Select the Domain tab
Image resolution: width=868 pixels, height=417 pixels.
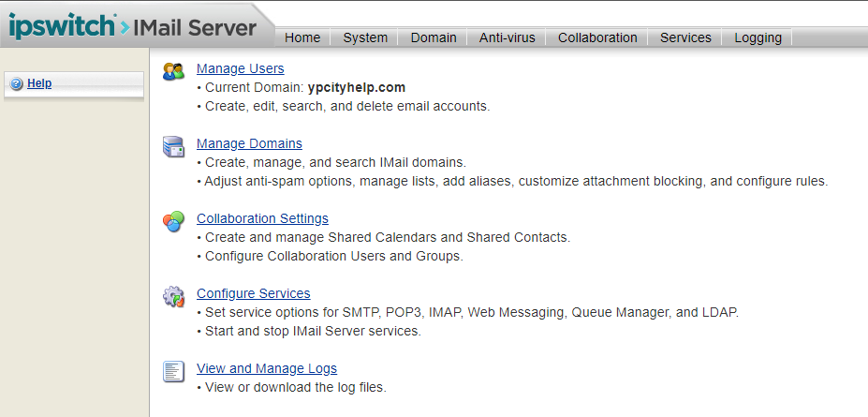click(x=434, y=37)
